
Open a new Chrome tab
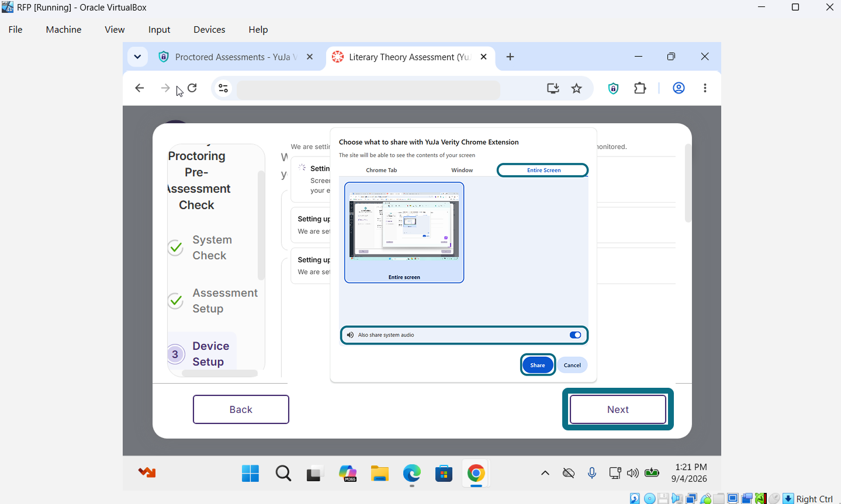pos(510,57)
